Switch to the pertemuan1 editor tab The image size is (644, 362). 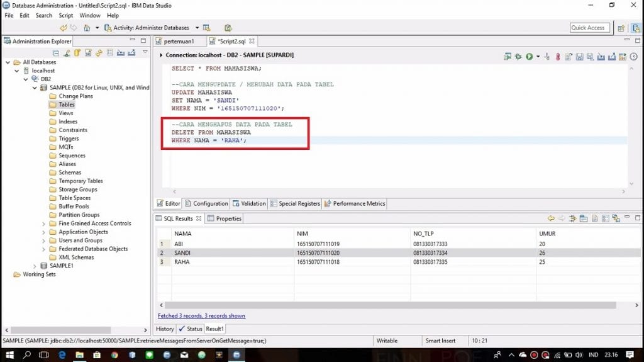(182, 41)
